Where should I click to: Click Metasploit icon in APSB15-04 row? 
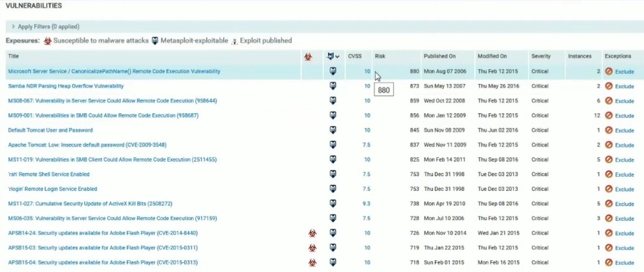[x=333, y=262]
